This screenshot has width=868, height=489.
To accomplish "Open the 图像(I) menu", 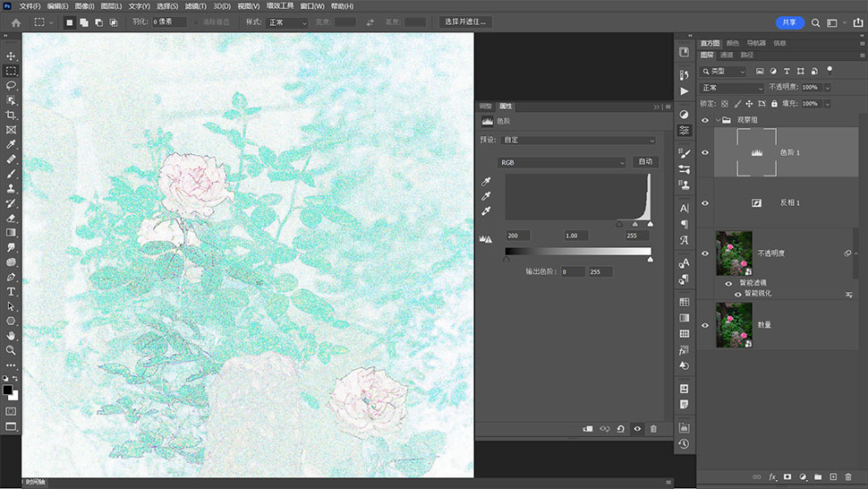I will [x=84, y=6].
